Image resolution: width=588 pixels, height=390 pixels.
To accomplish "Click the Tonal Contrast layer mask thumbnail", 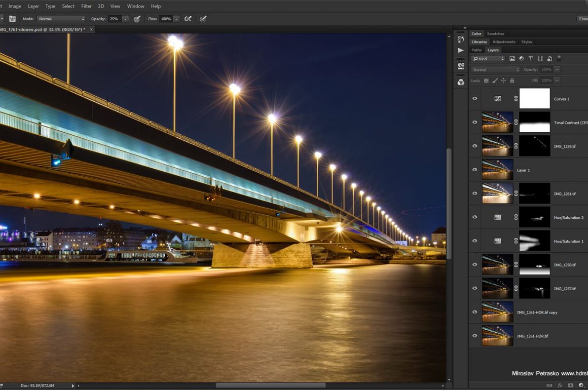I will pos(534,122).
